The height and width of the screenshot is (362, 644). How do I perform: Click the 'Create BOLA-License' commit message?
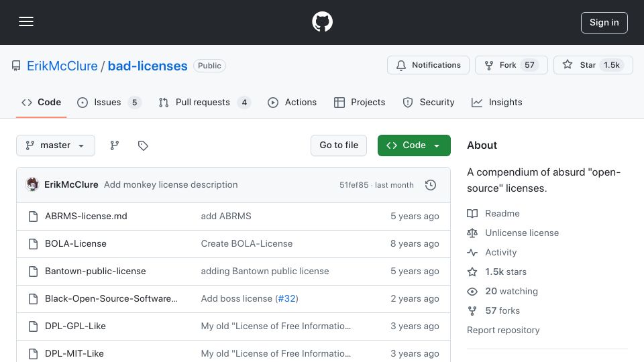pos(246,244)
